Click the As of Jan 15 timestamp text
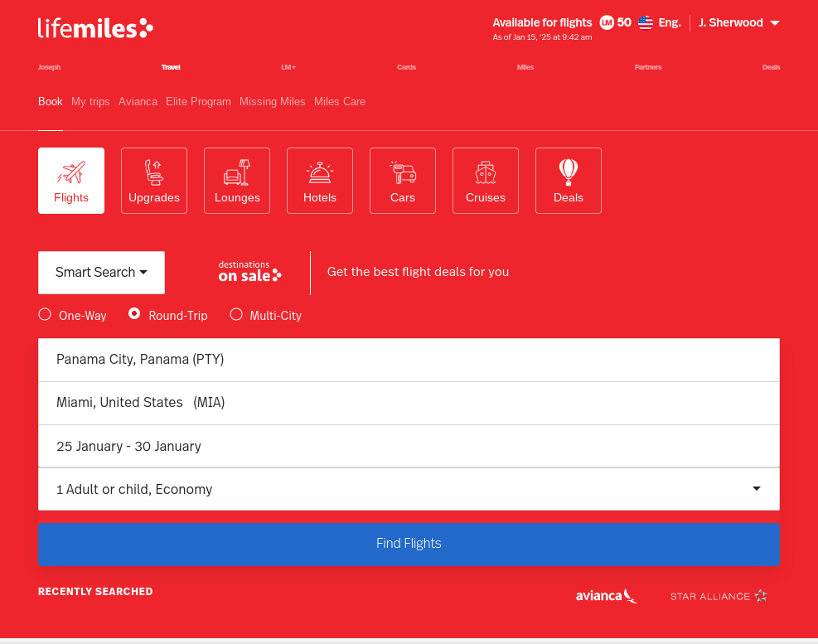This screenshot has width=818, height=644. coord(543,37)
